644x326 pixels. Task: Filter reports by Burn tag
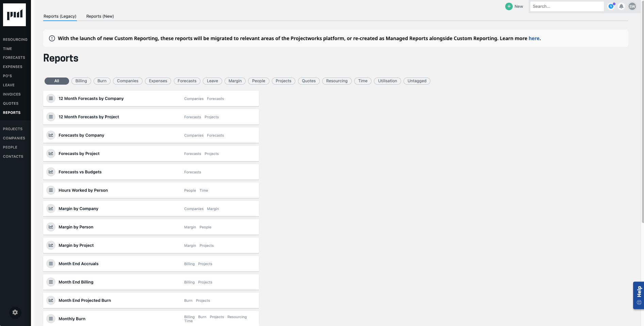(102, 81)
